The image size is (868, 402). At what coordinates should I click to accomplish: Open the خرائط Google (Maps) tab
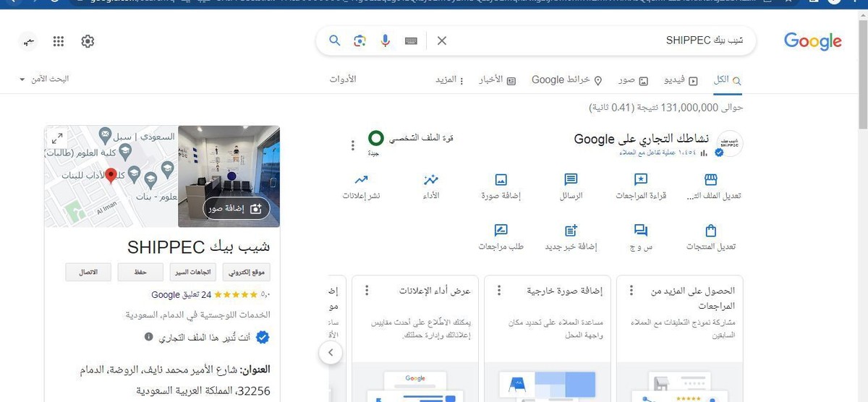click(x=567, y=80)
